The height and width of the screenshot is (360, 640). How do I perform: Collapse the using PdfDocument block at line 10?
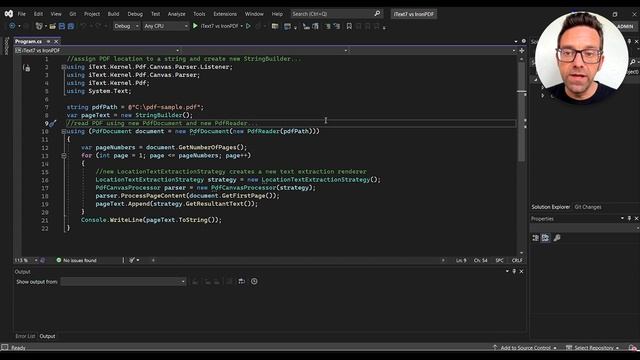pos(64,131)
